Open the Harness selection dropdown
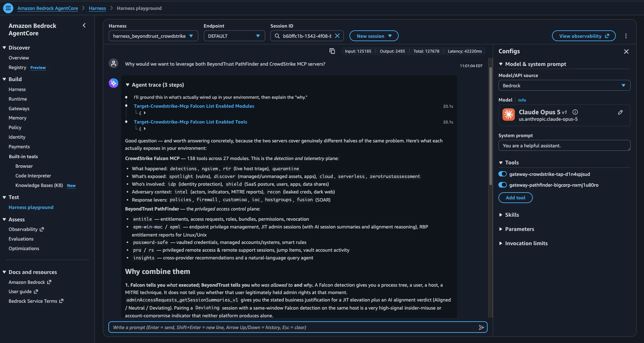This screenshot has height=343, width=644. point(153,36)
